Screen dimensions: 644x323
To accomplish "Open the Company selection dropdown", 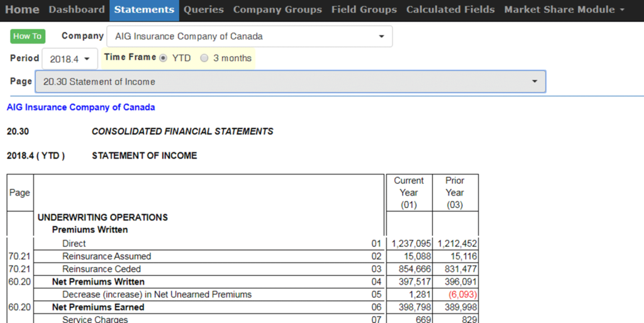I will [249, 37].
